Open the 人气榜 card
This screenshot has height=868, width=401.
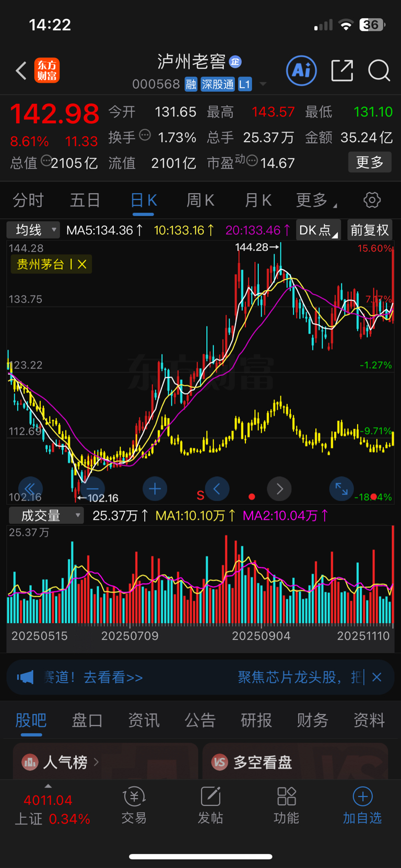click(x=105, y=762)
